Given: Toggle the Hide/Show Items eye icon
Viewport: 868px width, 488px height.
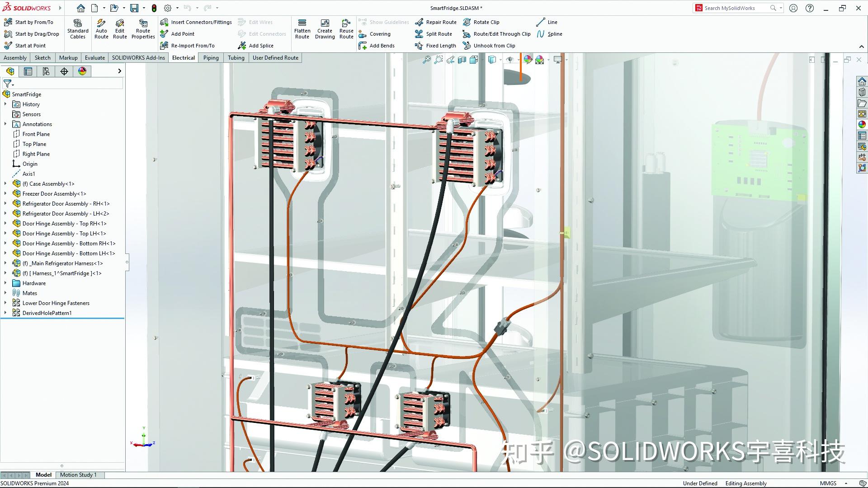Looking at the screenshot, I should [x=509, y=59].
